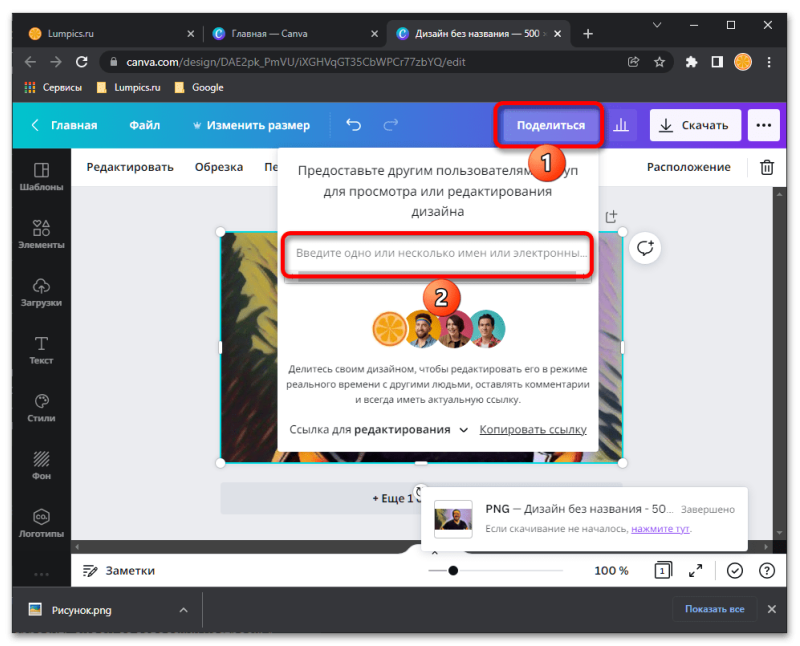The height and width of the screenshot is (646, 800).
Task: Click the undo arrow in Canva toolbar
Action: [x=353, y=125]
